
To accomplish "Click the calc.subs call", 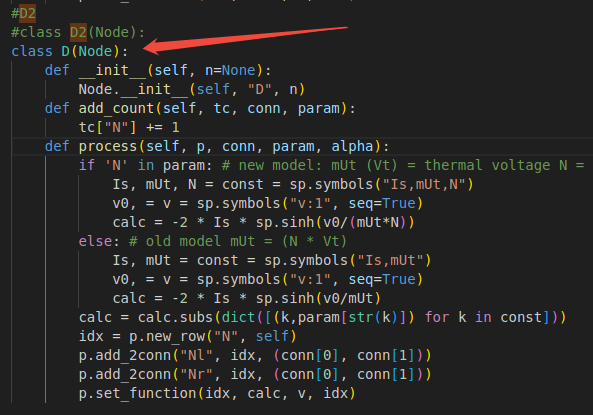I will click(352, 317).
